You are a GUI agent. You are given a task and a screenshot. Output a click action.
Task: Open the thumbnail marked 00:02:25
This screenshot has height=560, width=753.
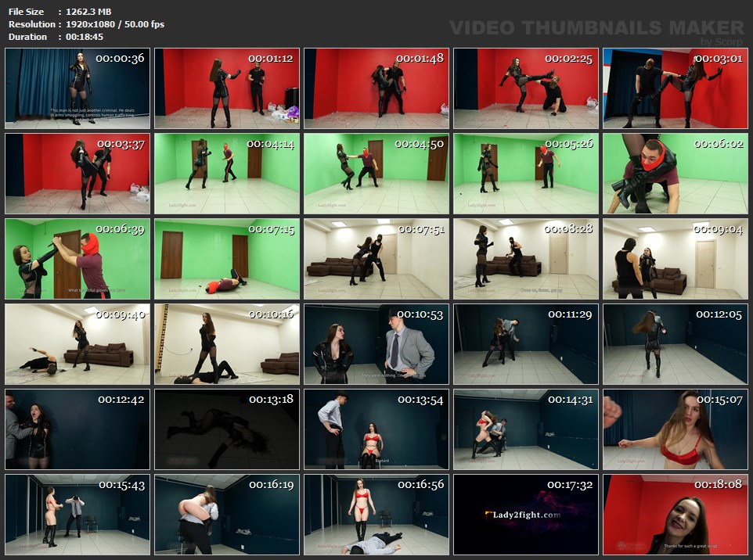click(x=525, y=88)
